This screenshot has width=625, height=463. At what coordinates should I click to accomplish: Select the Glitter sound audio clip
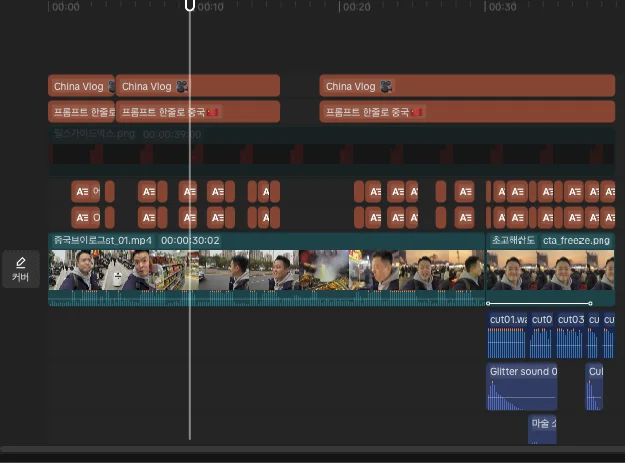[x=522, y=386]
